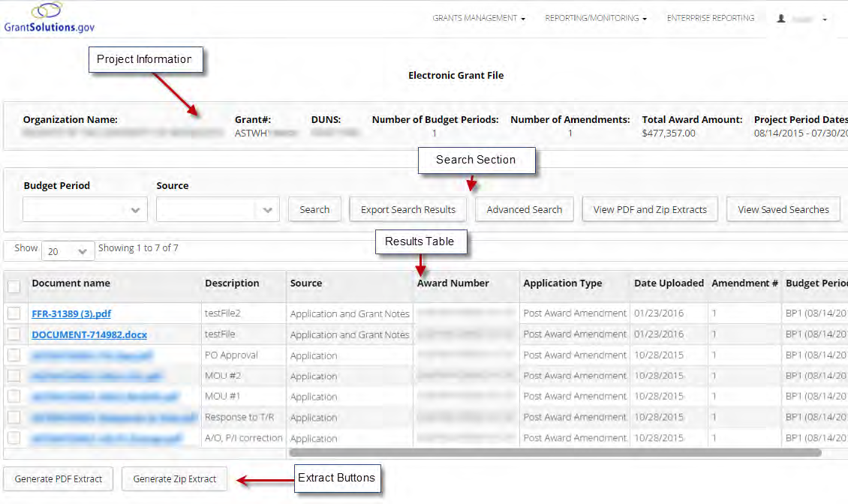Click the GrantSolutions.gov logo

(50, 18)
